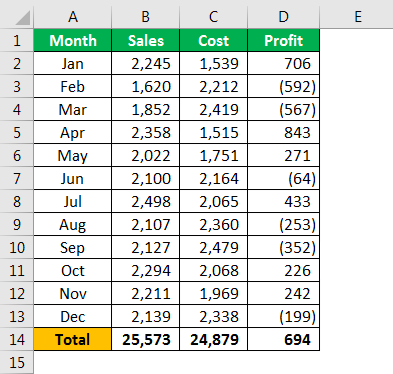This screenshot has height=374, width=393.
Task: Select Aug sales value 2,107
Action: coord(146,224)
